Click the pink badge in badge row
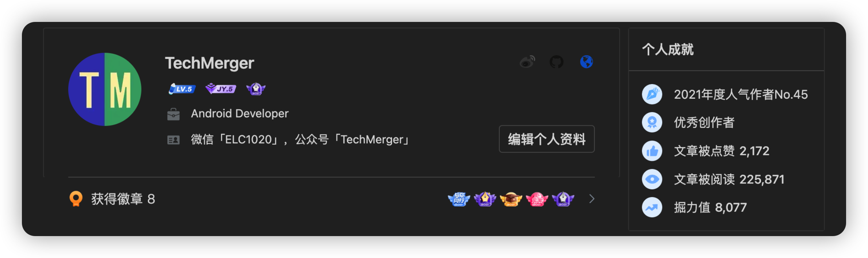The image size is (868, 258). click(537, 199)
